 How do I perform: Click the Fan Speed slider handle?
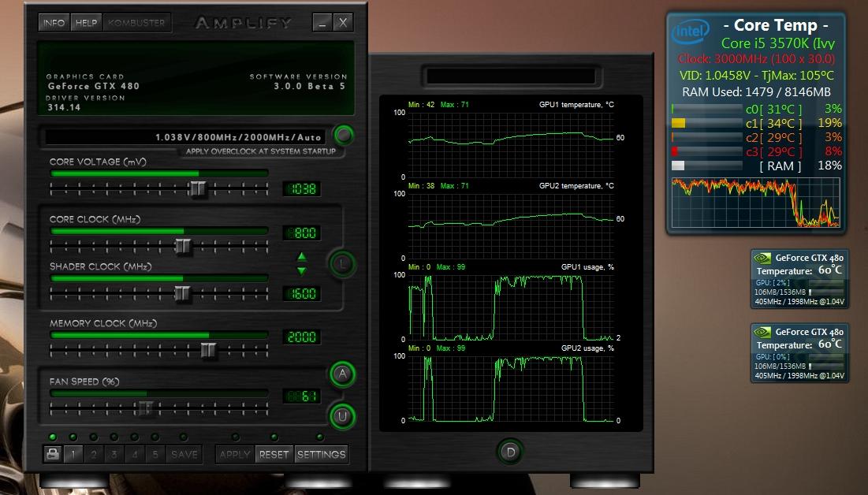[x=145, y=408]
